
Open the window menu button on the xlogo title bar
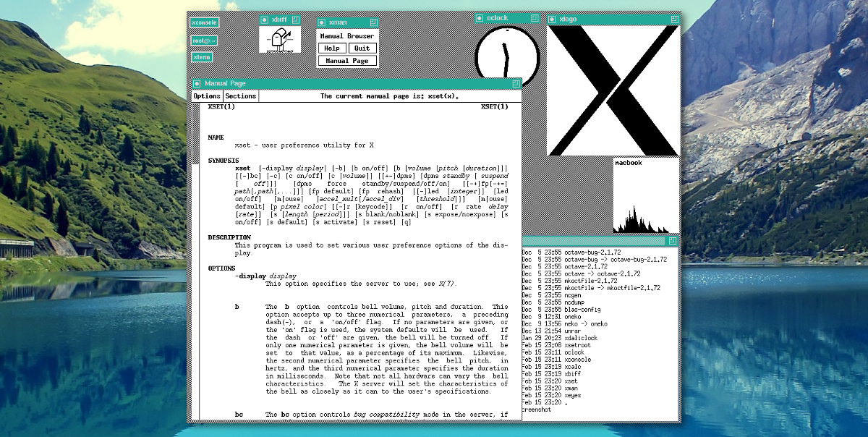click(553, 20)
